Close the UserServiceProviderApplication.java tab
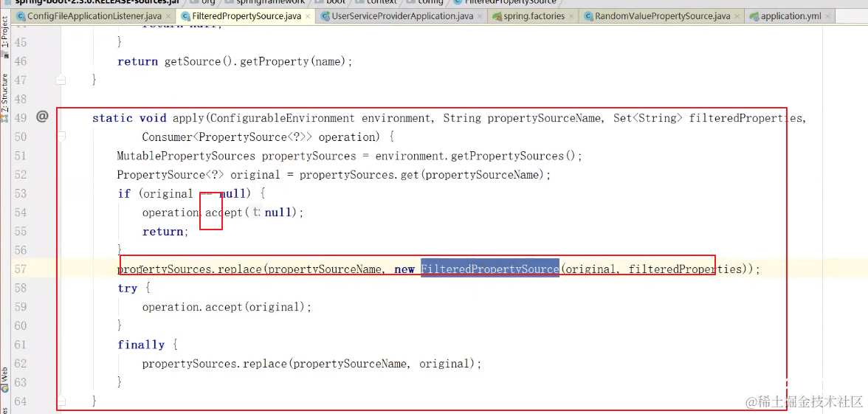This screenshot has height=414, width=868. [480, 16]
